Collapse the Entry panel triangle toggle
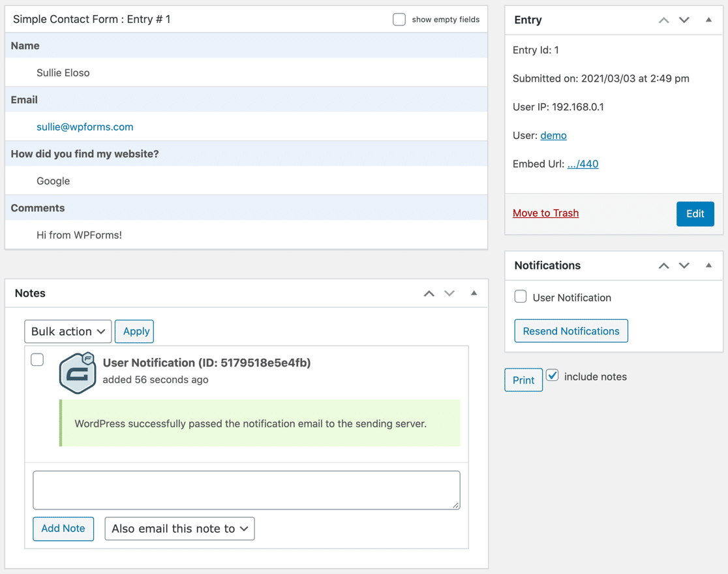Viewport: 728px width, 574px height. pos(708,20)
